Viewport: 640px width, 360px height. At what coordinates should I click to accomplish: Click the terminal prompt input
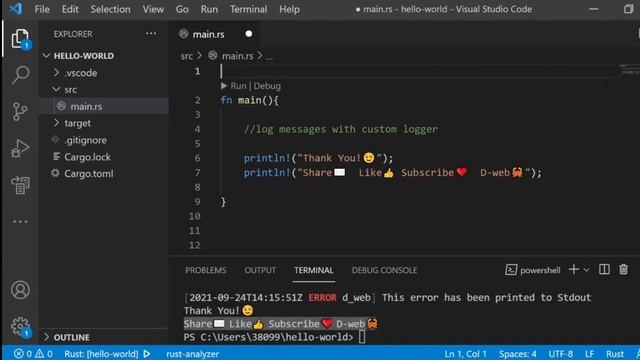pos(362,337)
